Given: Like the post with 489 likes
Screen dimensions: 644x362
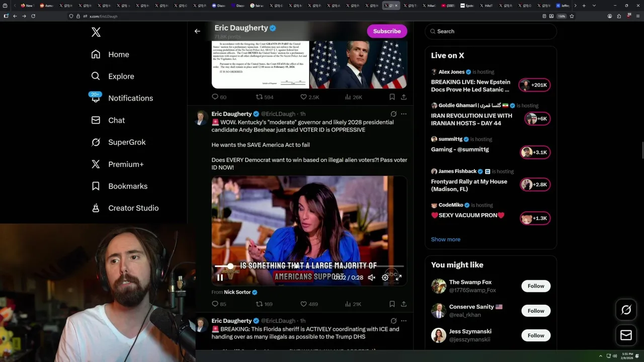Looking at the screenshot, I should [309, 304].
